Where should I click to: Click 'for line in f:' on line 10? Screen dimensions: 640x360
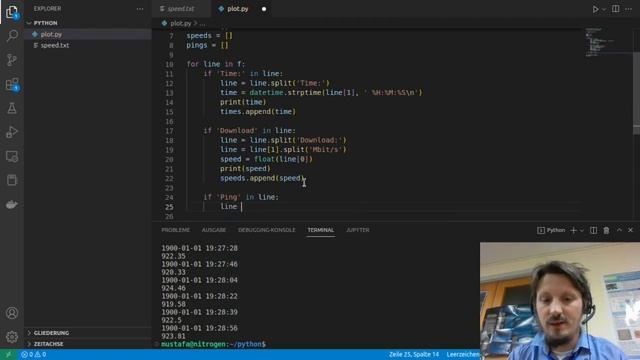pos(216,64)
